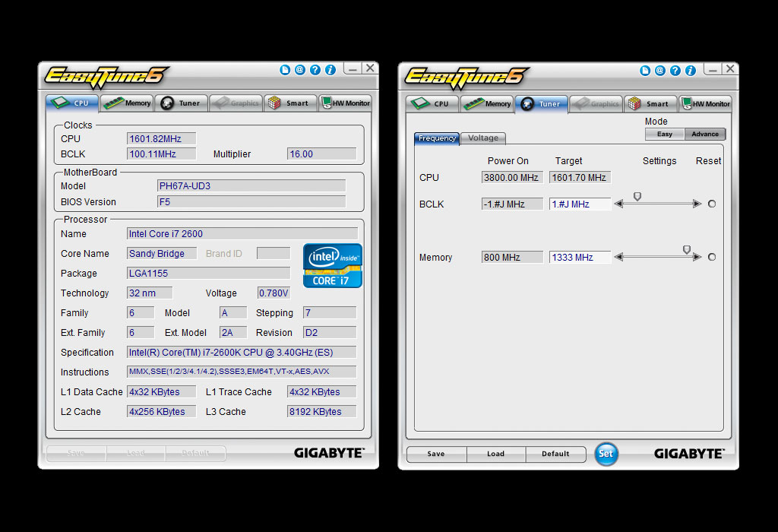778x532 pixels.
Task: Close the left EasyTune6 window
Action: tap(370, 68)
